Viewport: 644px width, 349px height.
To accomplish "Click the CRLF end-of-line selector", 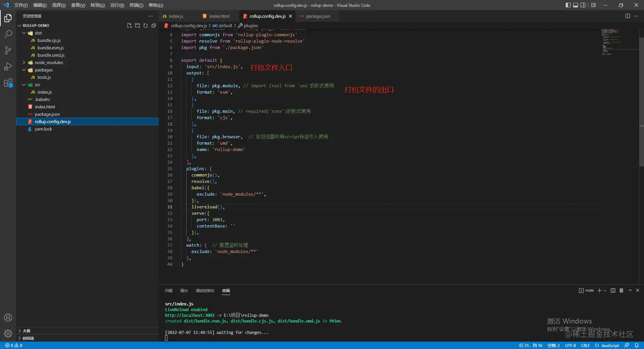I will pyautogui.click(x=585, y=346).
